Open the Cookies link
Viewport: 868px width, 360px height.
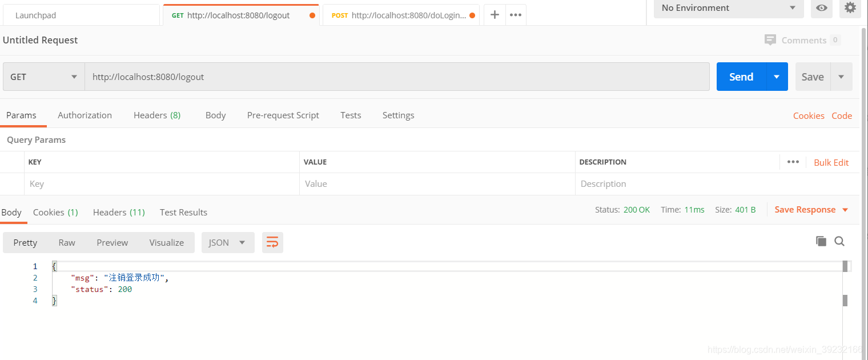[x=809, y=115]
